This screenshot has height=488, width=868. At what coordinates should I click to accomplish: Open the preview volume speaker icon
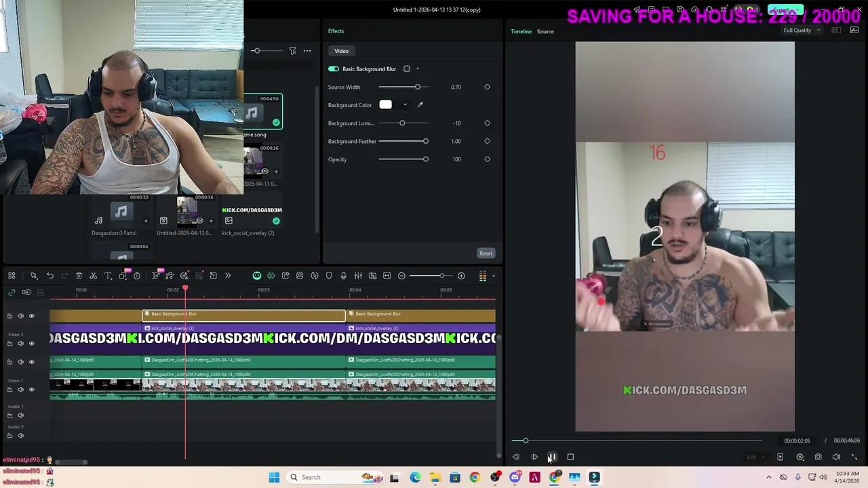click(x=836, y=457)
